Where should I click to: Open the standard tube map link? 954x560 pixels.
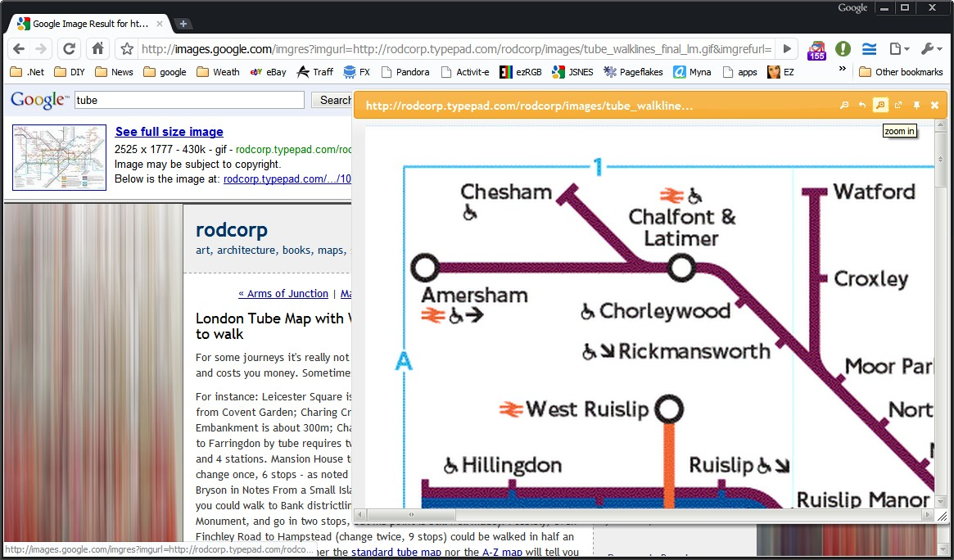pos(396,552)
